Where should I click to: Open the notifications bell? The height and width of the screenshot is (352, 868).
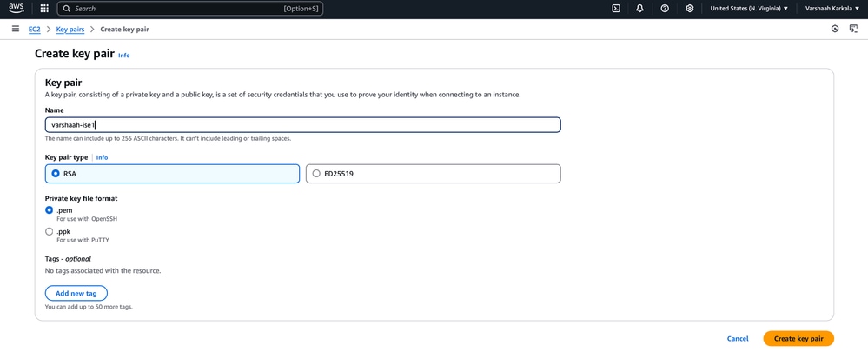(639, 9)
